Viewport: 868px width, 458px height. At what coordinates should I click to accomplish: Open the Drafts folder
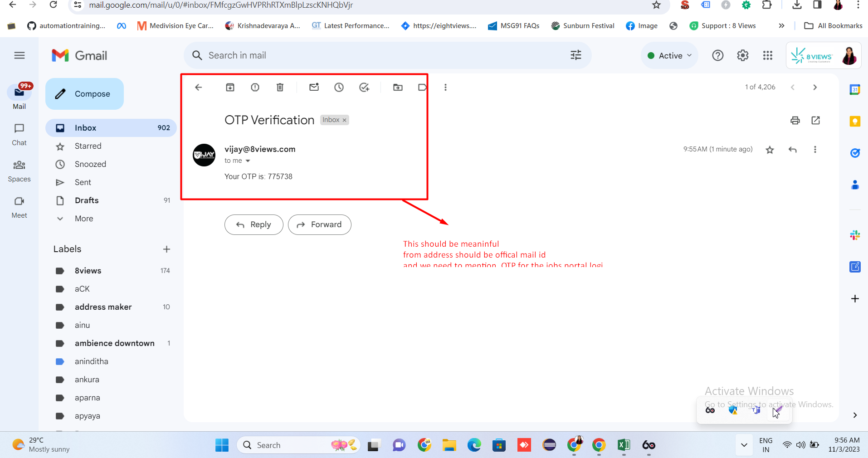click(87, 200)
